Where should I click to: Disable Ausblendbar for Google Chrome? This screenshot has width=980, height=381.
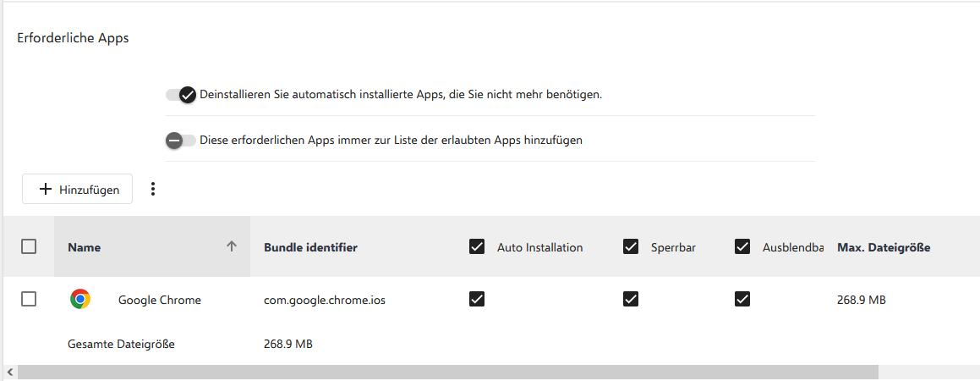[742, 299]
